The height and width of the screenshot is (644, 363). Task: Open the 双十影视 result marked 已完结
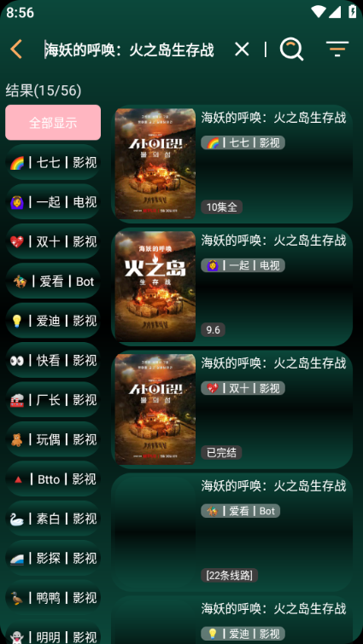pyautogui.click(x=231, y=409)
